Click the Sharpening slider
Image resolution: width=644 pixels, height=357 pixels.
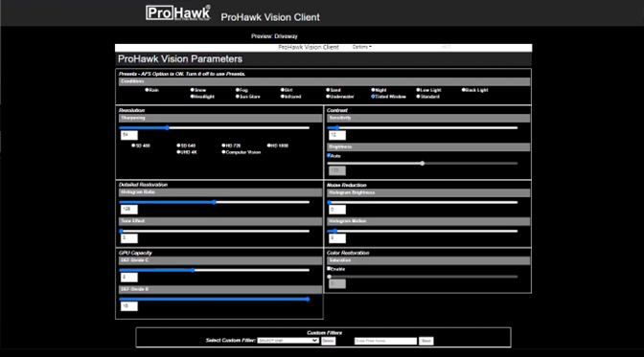tap(215, 128)
